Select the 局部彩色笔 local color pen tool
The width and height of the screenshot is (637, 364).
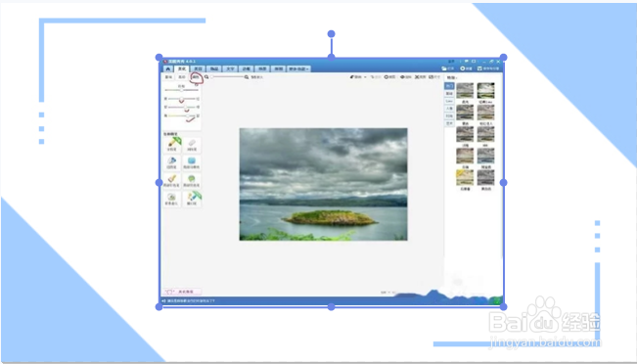point(173,181)
